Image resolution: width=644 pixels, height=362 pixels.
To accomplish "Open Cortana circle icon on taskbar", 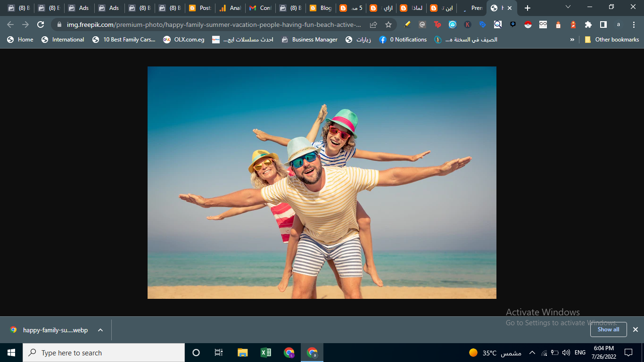I will click(196, 353).
